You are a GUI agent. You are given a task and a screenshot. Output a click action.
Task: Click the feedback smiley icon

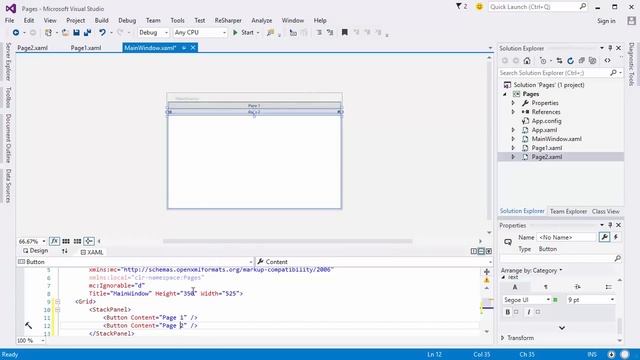click(479, 7)
